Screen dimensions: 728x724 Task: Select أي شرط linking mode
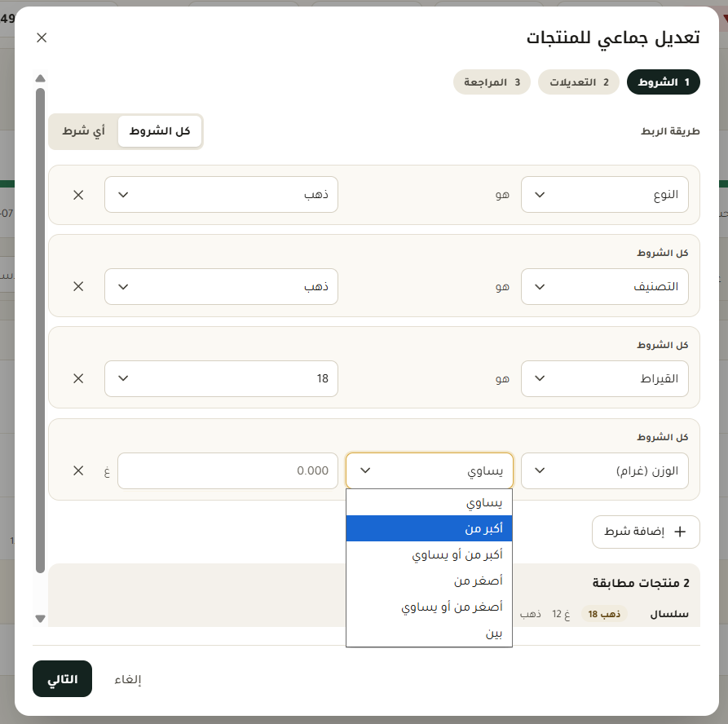(84, 131)
